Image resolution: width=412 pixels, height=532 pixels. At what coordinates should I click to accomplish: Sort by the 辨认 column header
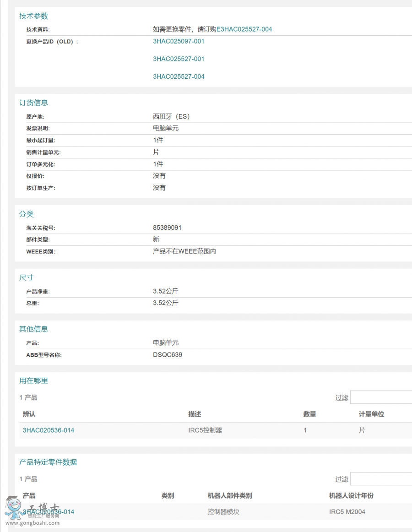click(x=29, y=414)
